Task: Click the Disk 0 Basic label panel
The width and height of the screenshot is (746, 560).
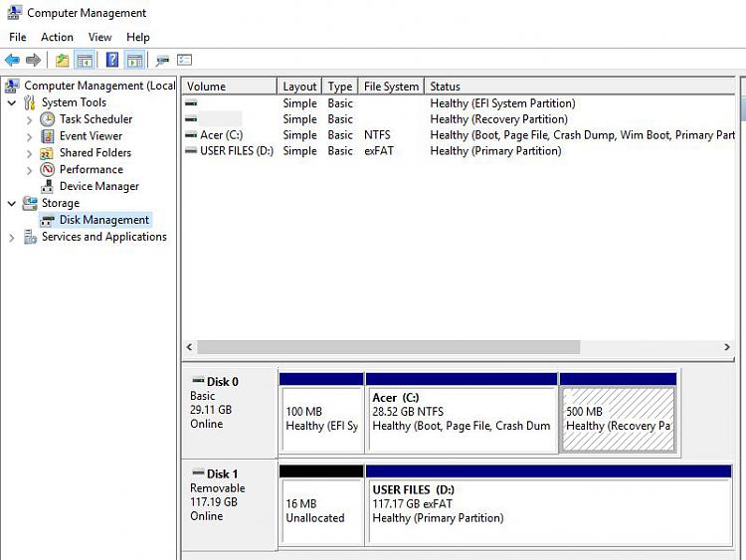Action: click(x=230, y=413)
